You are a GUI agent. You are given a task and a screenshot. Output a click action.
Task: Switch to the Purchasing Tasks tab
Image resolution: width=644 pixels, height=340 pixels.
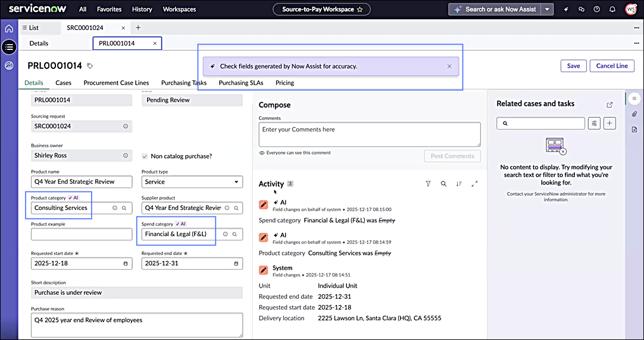(183, 83)
